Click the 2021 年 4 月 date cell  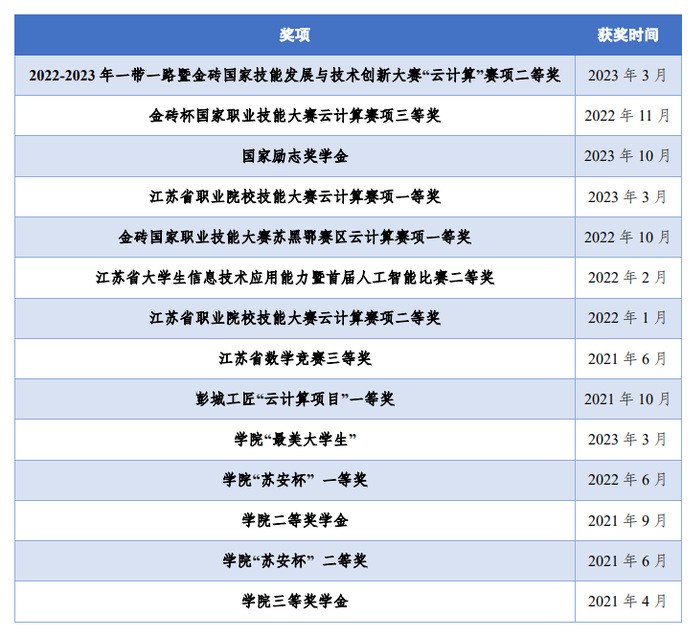pyautogui.click(x=627, y=601)
